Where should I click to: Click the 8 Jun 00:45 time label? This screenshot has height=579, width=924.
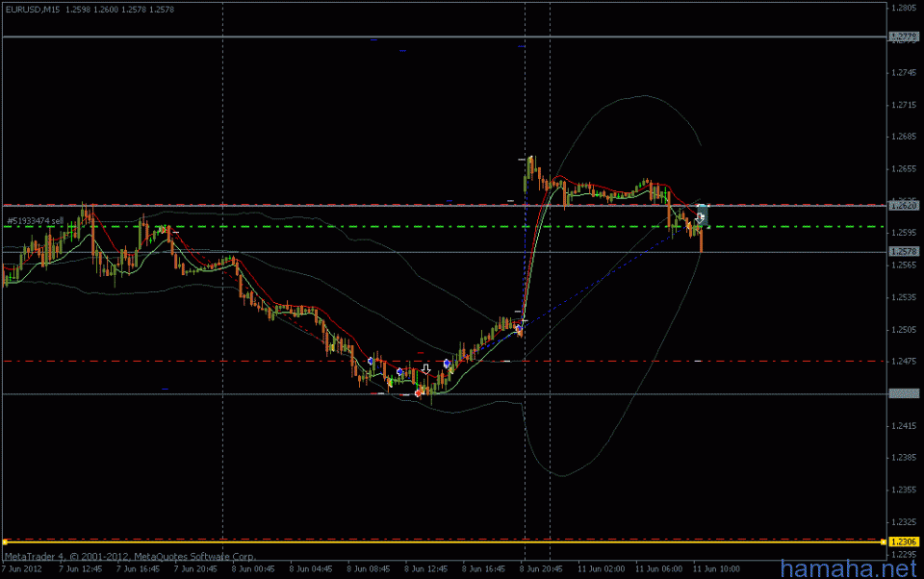253,569
